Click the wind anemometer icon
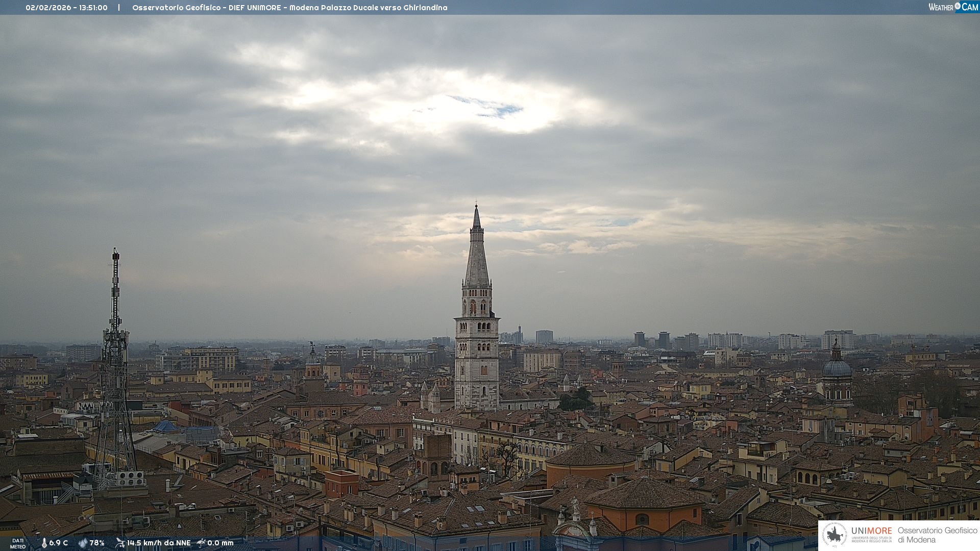 [x=120, y=543]
